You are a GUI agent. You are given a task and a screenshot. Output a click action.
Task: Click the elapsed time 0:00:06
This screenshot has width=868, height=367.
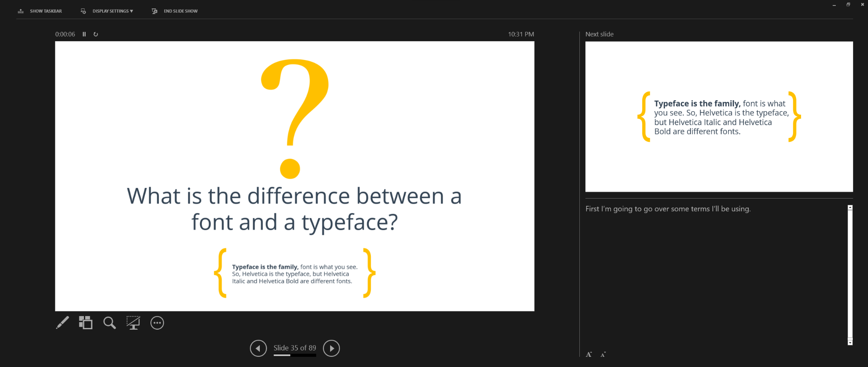65,34
